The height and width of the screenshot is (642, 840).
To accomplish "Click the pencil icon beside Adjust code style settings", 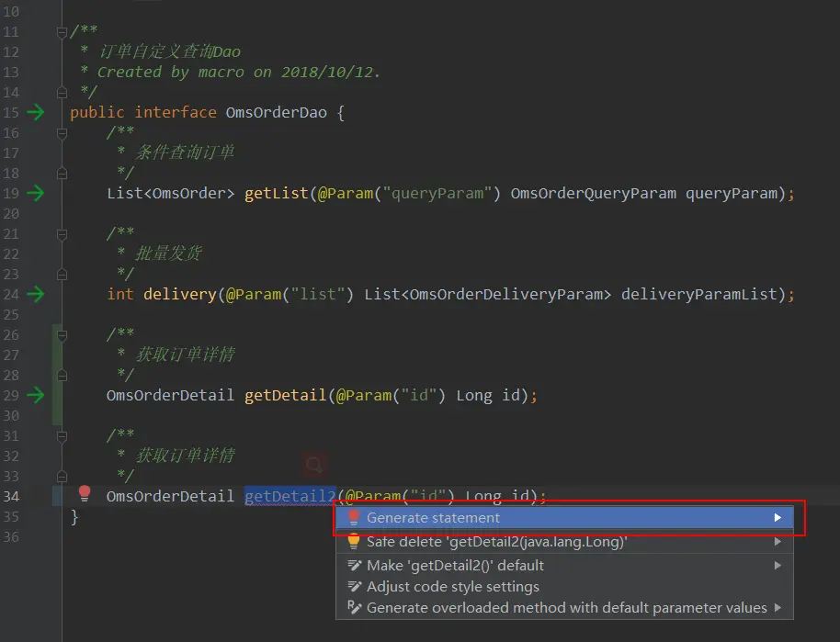I will coord(354,587).
